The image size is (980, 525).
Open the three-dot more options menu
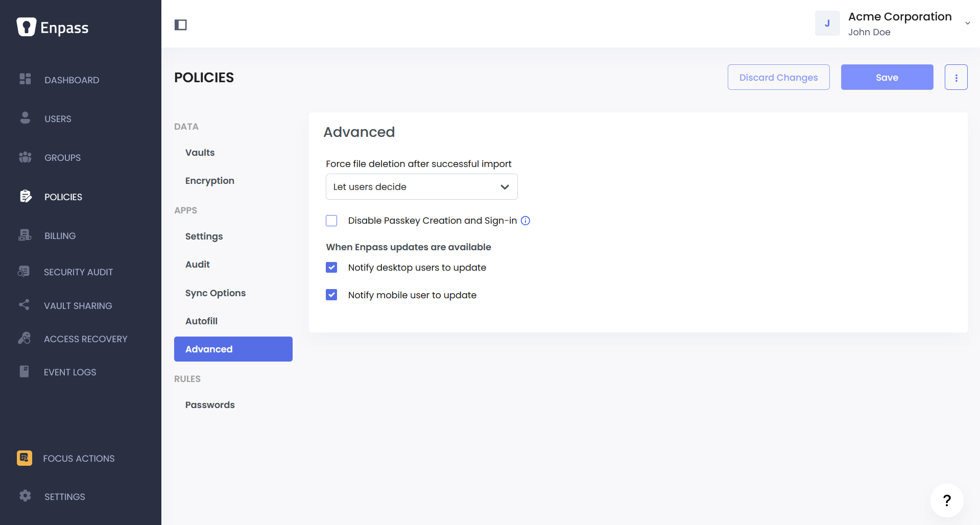coord(956,77)
